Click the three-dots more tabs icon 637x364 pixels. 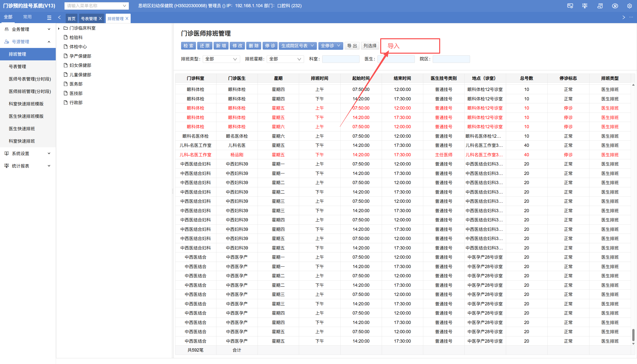(x=631, y=17)
